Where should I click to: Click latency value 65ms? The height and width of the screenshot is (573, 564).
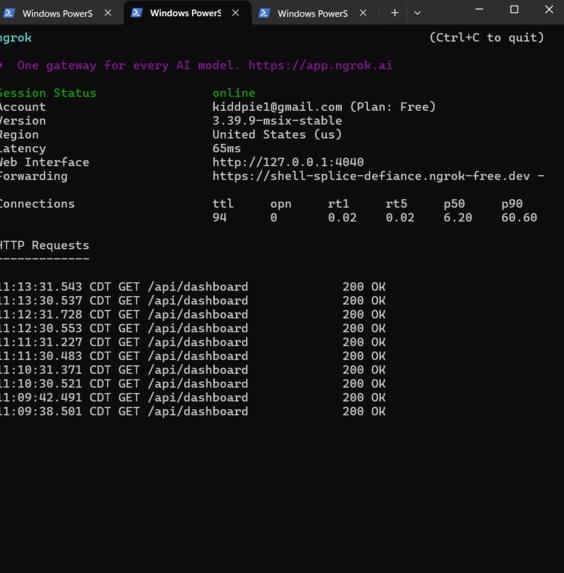[x=227, y=148]
